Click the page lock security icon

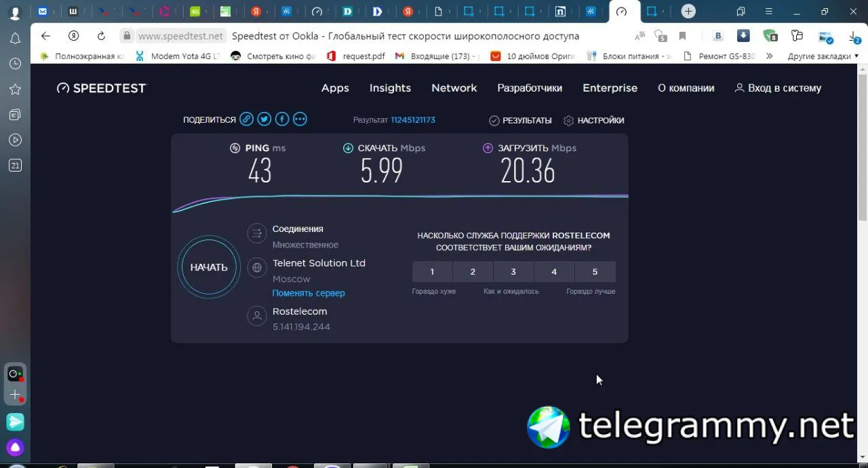pyautogui.click(x=126, y=36)
